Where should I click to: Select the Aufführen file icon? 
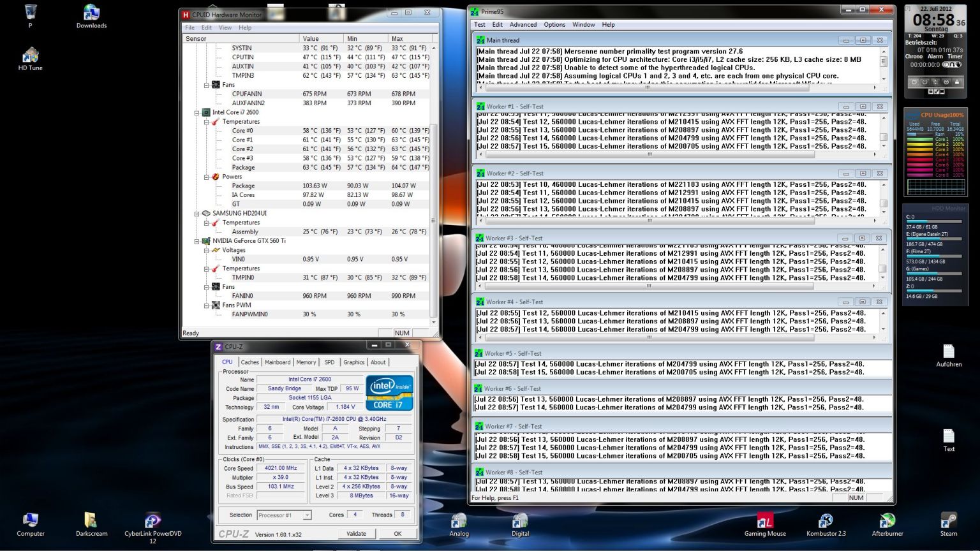[949, 356]
